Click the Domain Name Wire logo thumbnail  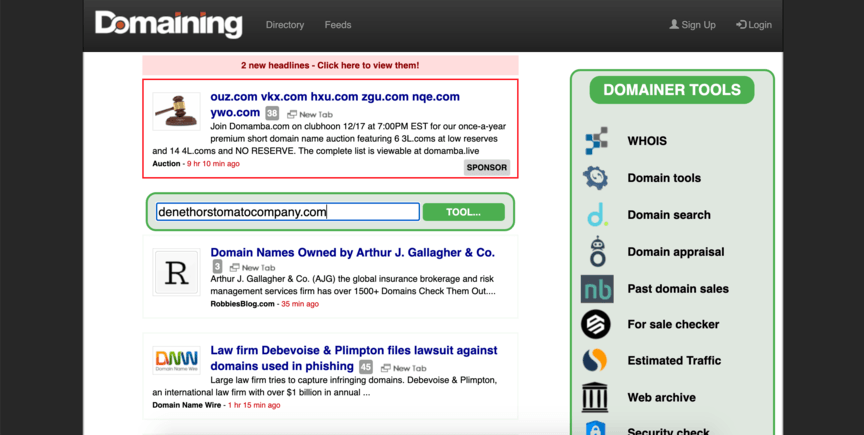(176, 361)
